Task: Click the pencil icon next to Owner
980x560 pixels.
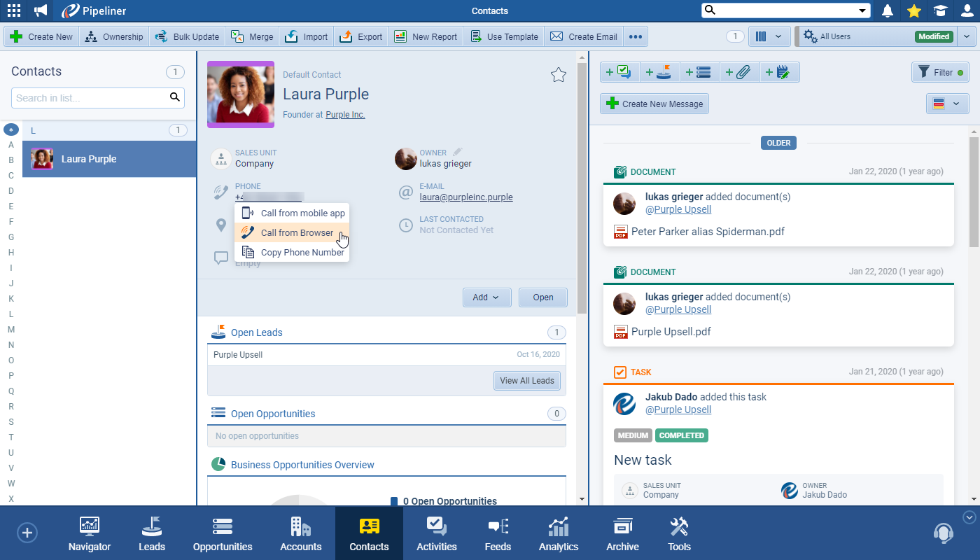Action: pos(458,152)
